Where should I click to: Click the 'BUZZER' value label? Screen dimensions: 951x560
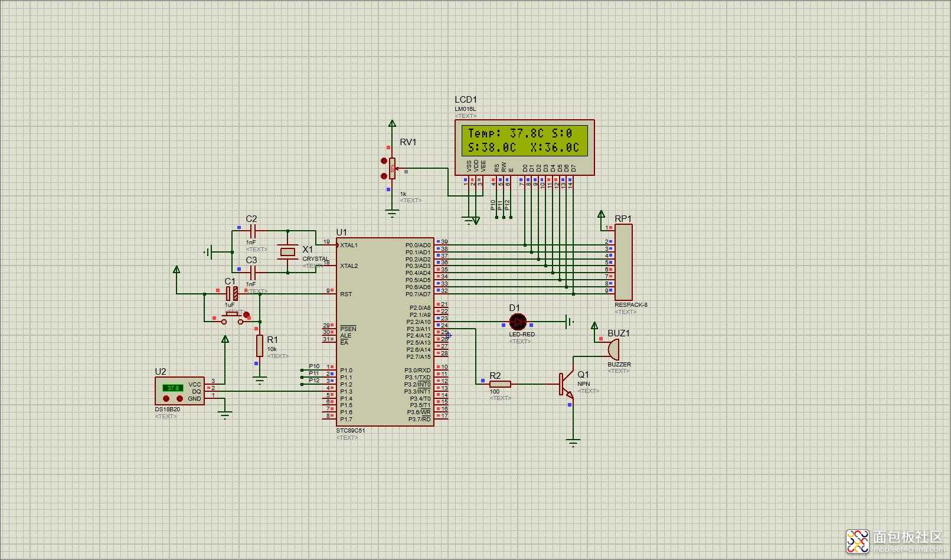point(619,364)
